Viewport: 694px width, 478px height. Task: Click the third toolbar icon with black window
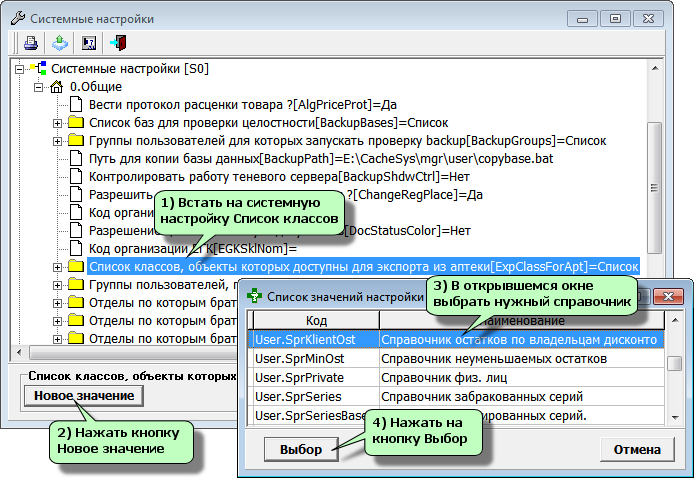click(x=88, y=43)
